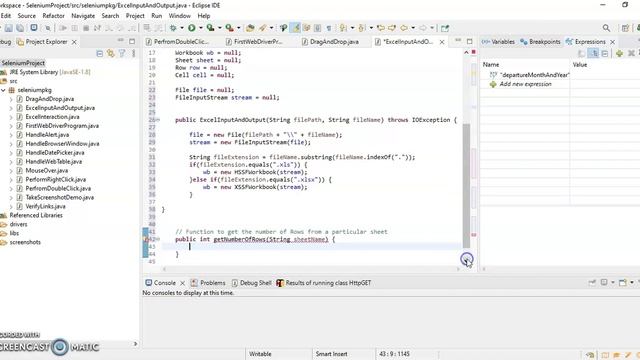Toggle Mark Occurrences in the toolbar
Image resolution: width=640 pixels, height=360 pixels.
click(x=296, y=28)
